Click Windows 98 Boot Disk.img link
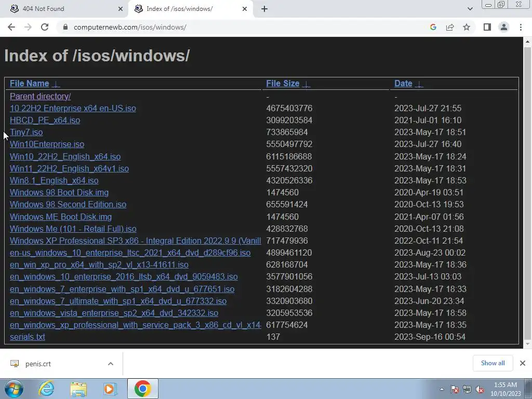 pyautogui.click(x=59, y=192)
